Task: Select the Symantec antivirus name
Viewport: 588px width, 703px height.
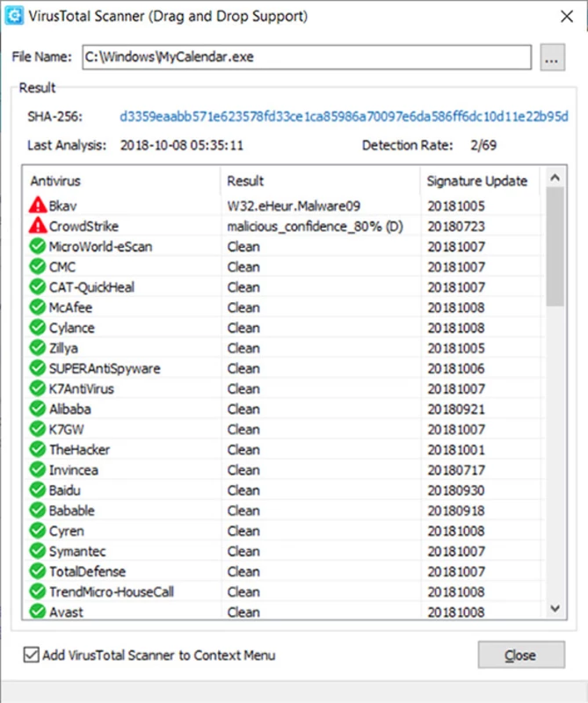Action: 77,551
